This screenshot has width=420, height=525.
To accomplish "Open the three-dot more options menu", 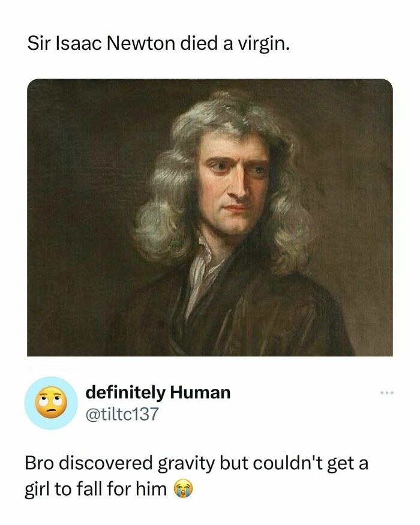I will (387, 392).
